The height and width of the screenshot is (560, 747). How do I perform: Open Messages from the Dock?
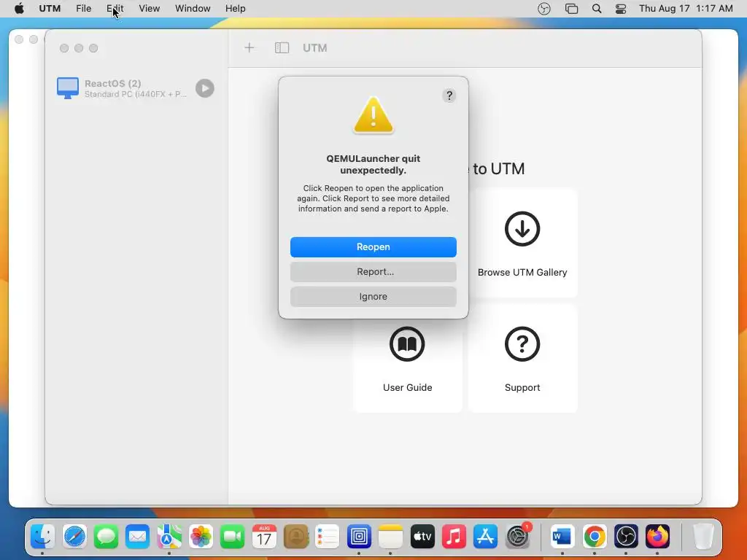coord(106,537)
